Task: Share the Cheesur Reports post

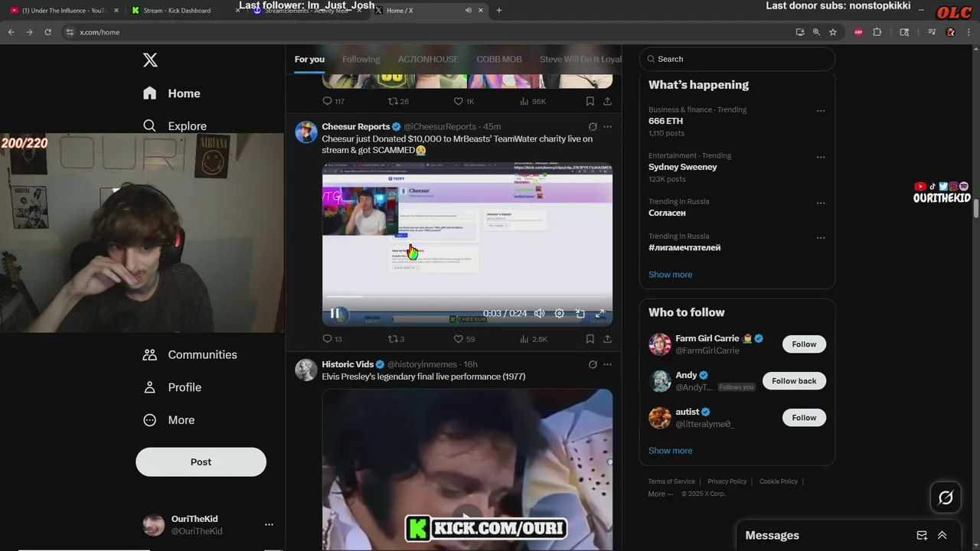Action: (607, 339)
